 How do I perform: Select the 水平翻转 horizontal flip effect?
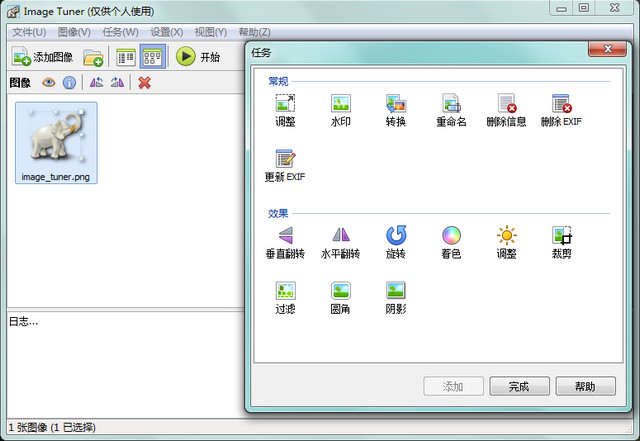click(340, 243)
